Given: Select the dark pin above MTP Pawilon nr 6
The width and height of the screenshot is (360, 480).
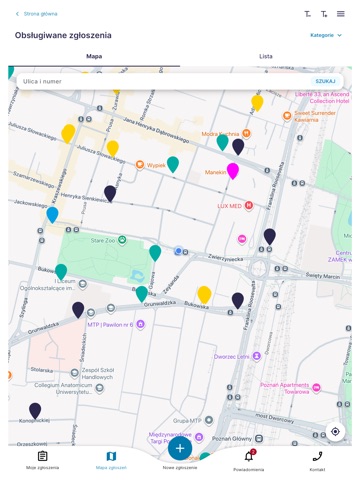Looking at the screenshot, I should pyautogui.click(x=78, y=310).
